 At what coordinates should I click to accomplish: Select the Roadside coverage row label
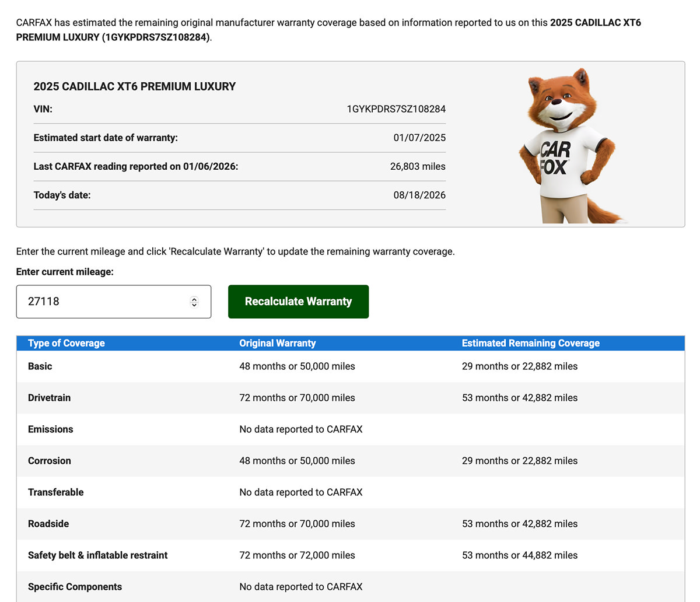pyautogui.click(x=48, y=524)
